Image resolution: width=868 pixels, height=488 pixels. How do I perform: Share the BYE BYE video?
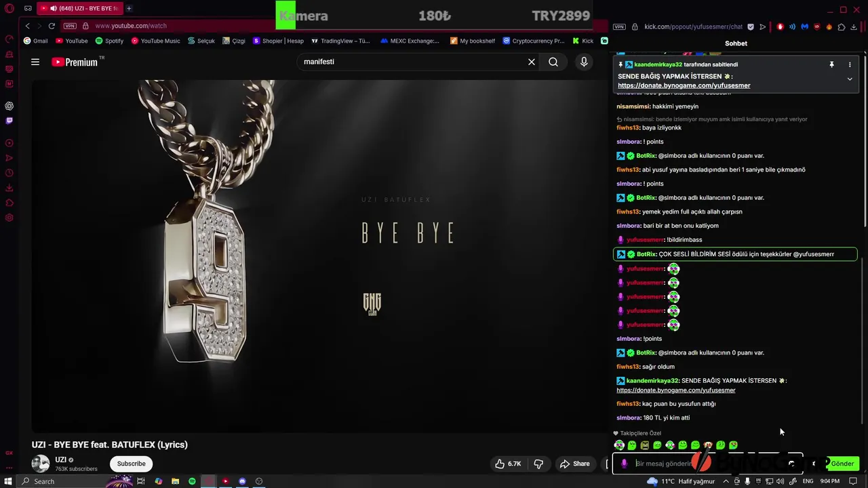(x=574, y=464)
